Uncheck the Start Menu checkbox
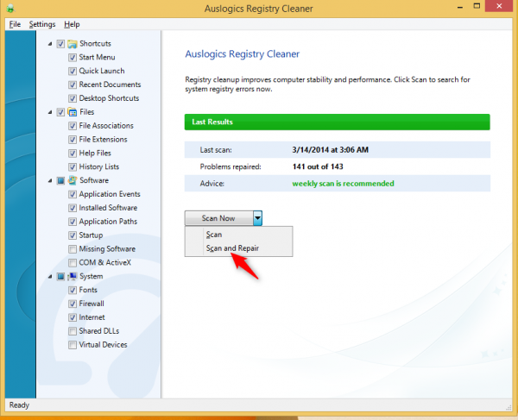Screen dimensions: 518x420 [73, 58]
